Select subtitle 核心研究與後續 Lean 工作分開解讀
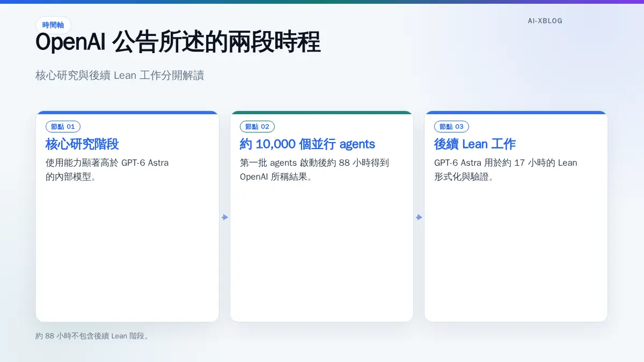Image resolution: width=644 pixels, height=362 pixels. [120, 76]
